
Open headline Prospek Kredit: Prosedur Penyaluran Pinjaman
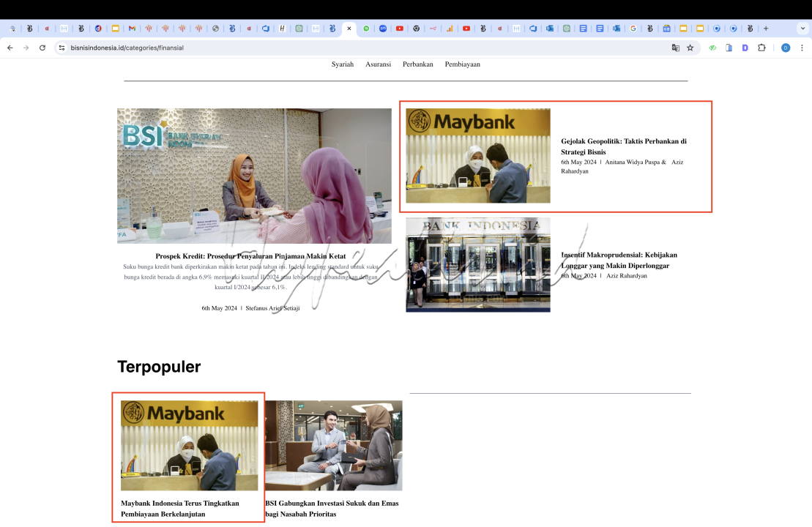[x=250, y=255]
